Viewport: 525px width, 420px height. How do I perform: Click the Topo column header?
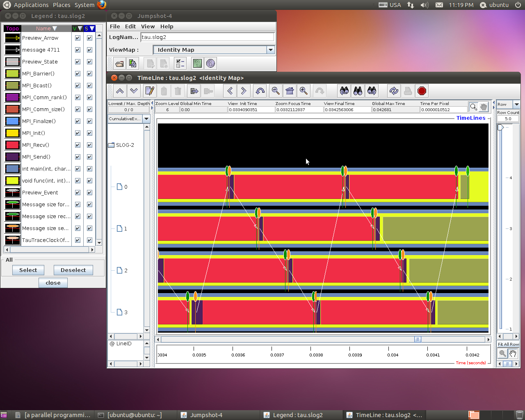[12, 29]
